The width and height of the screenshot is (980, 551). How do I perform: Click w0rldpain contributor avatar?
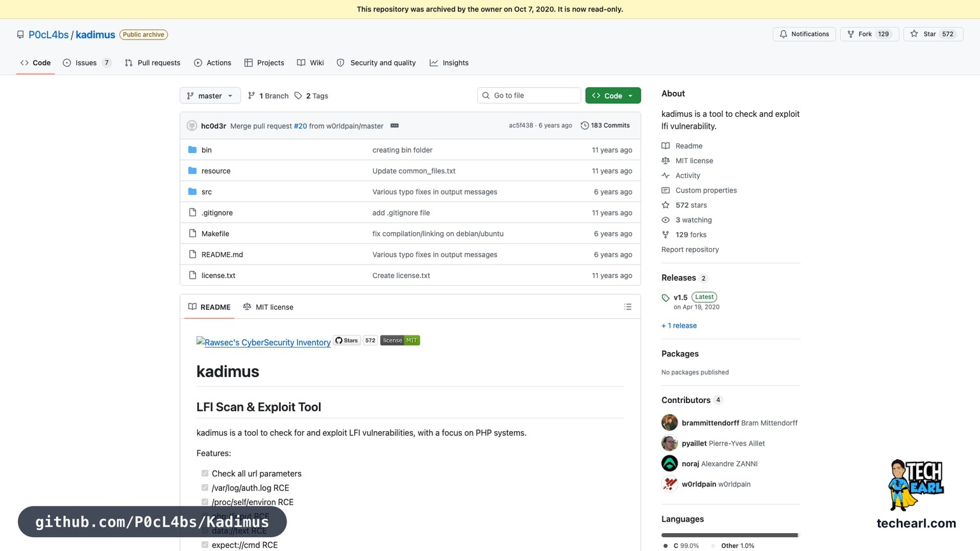(669, 484)
